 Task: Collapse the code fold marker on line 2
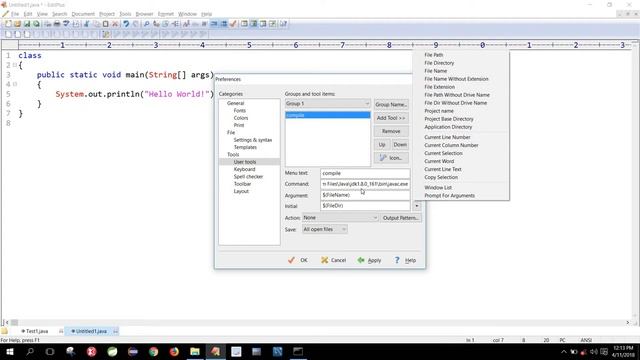[15, 65]
